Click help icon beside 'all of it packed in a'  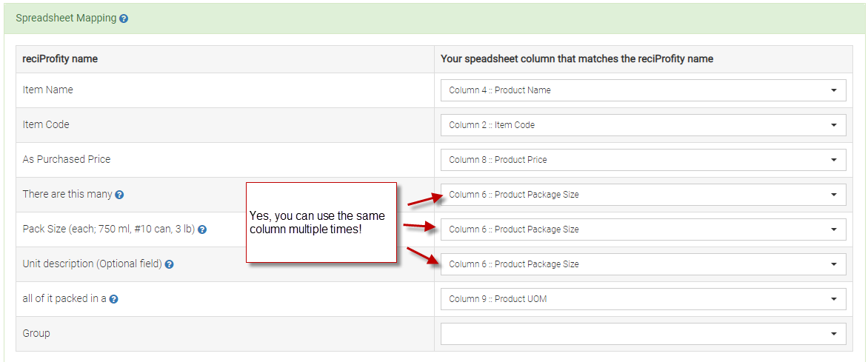click(x=114, y=299)
